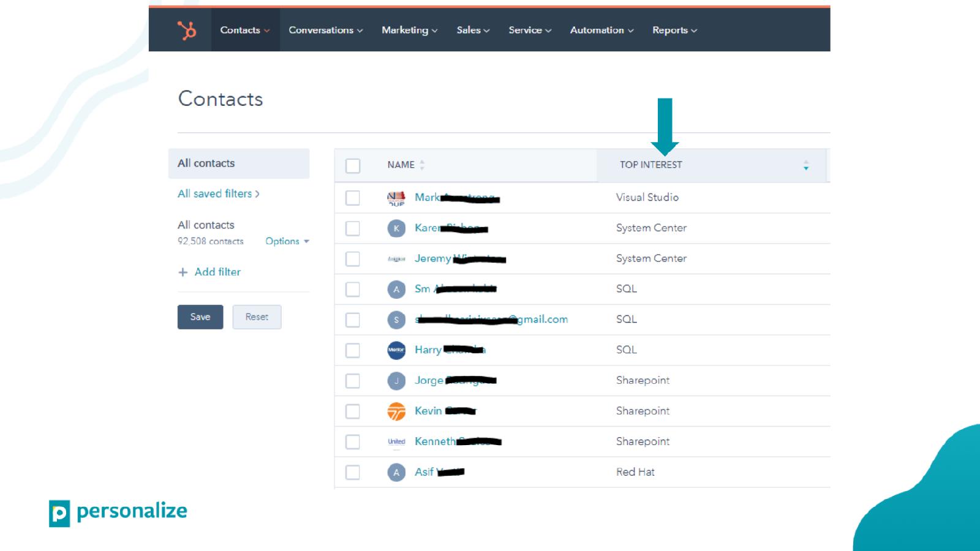Click System Center in Karen's row
The image size is (980, 551).
click(x=651, y=228)
